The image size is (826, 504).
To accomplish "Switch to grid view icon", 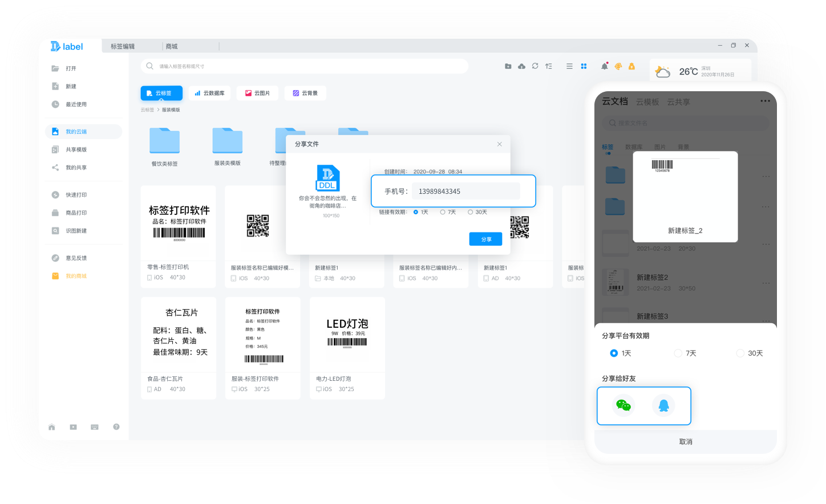I will click(584, 66).
